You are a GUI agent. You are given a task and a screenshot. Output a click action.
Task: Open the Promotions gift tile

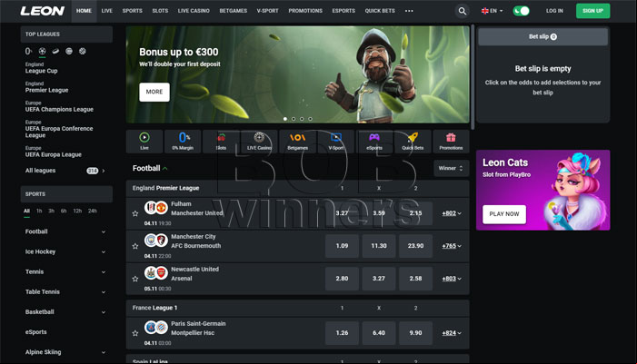451,142
